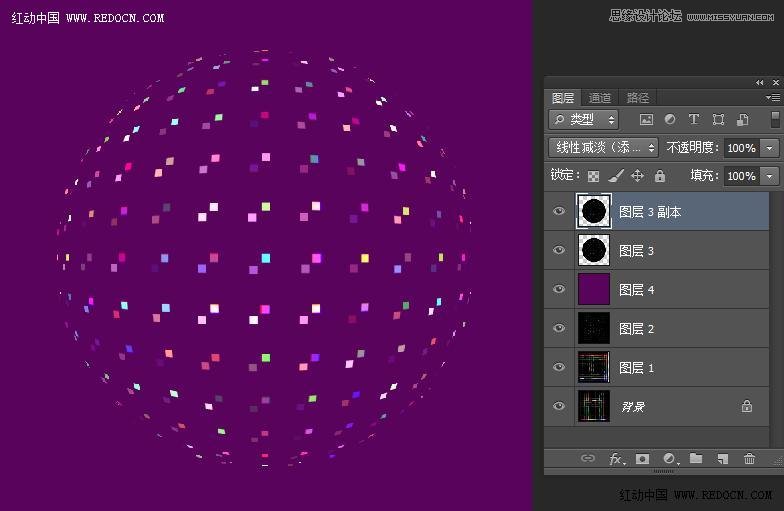Toggle visibility of 图层 1
This screenshot has height=511, width=784.
[x=559, y=367]
